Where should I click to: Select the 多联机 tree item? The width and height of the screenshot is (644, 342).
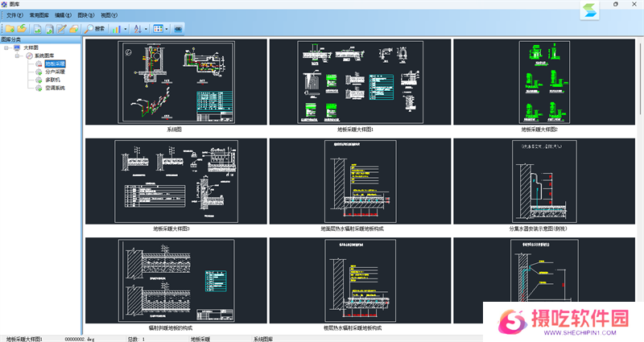52,80
